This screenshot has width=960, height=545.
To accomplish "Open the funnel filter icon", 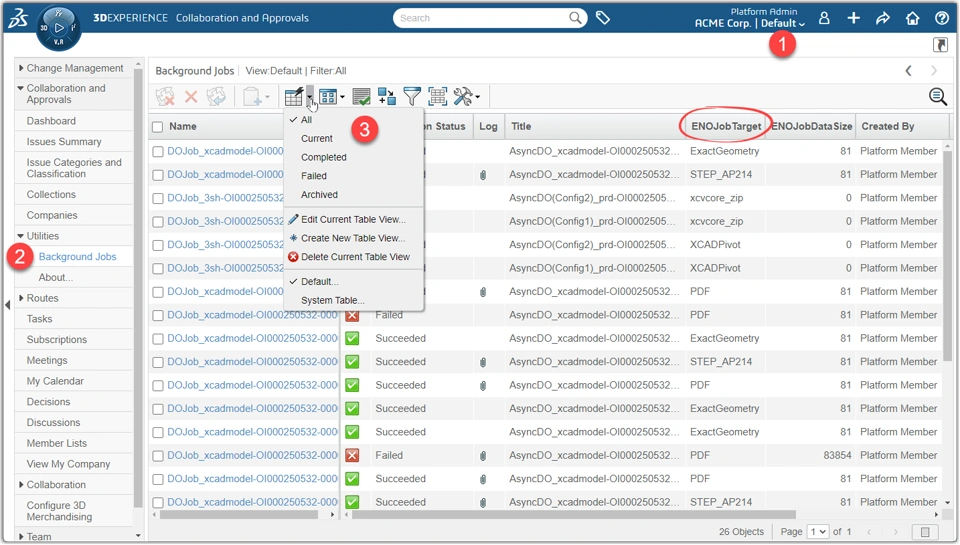I will tap(412, 96).
